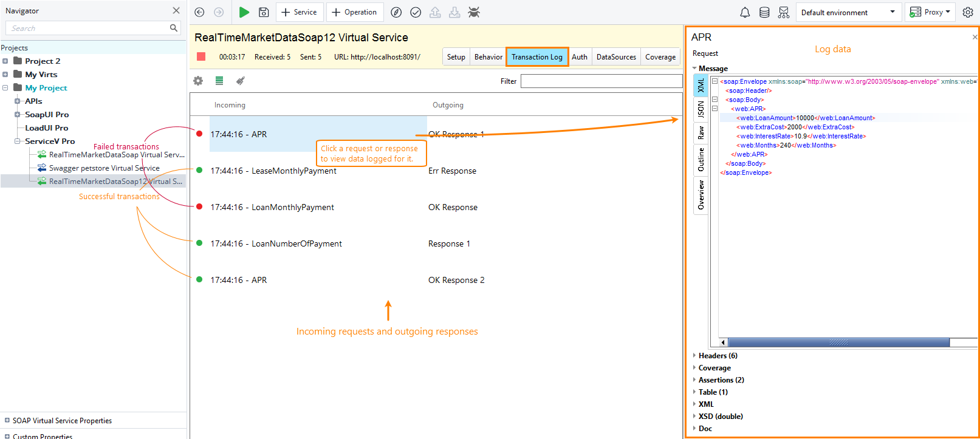Click the Filter input field
The image size is (980, 439).
point(601,81)
